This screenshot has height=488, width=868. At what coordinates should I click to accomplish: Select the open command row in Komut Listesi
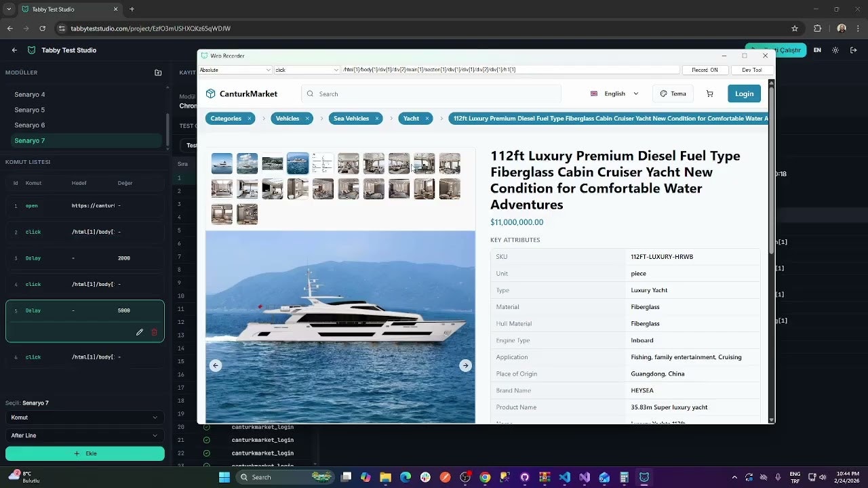point(85,206)
